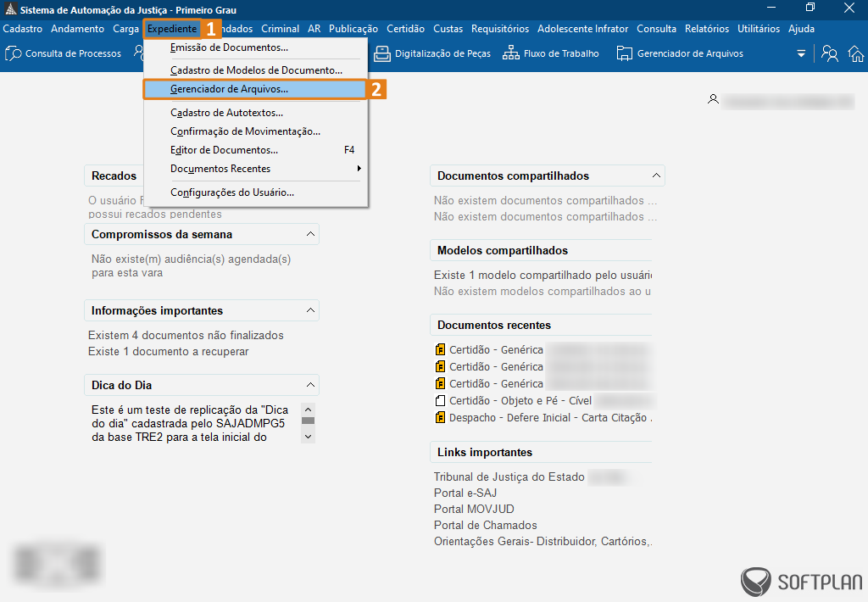Open the Adolescente Infrator menu

pos(583,29)
